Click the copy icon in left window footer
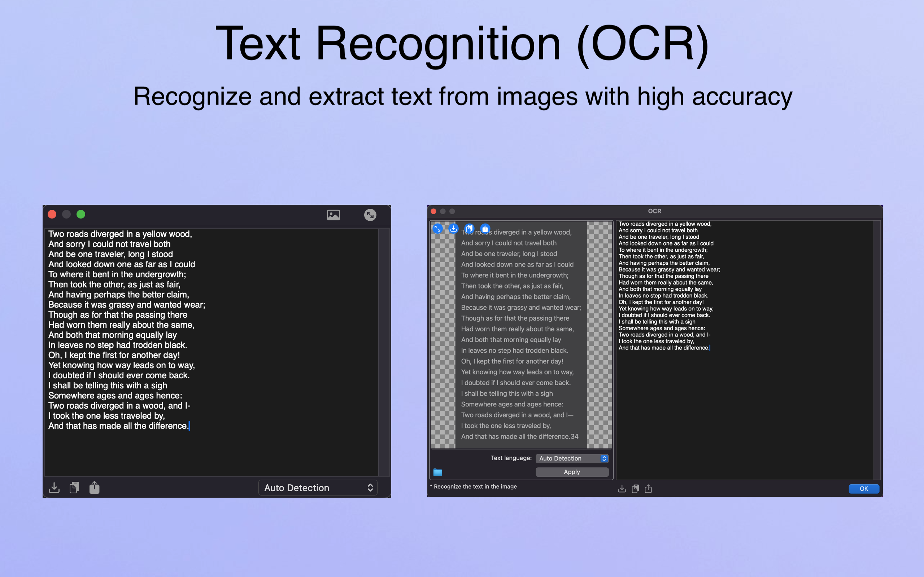Image resolution: width=924 pixels, height=577 pixels. pos(74,487)
